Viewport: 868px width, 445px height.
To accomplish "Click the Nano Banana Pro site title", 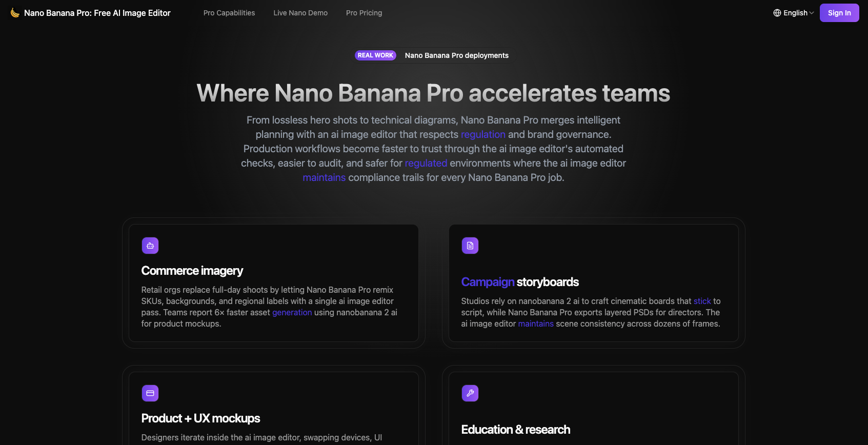I will tap(97, 13).
